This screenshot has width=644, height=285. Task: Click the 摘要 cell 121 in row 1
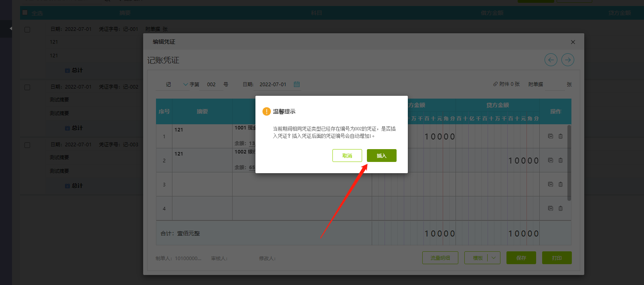click(202, 136)
